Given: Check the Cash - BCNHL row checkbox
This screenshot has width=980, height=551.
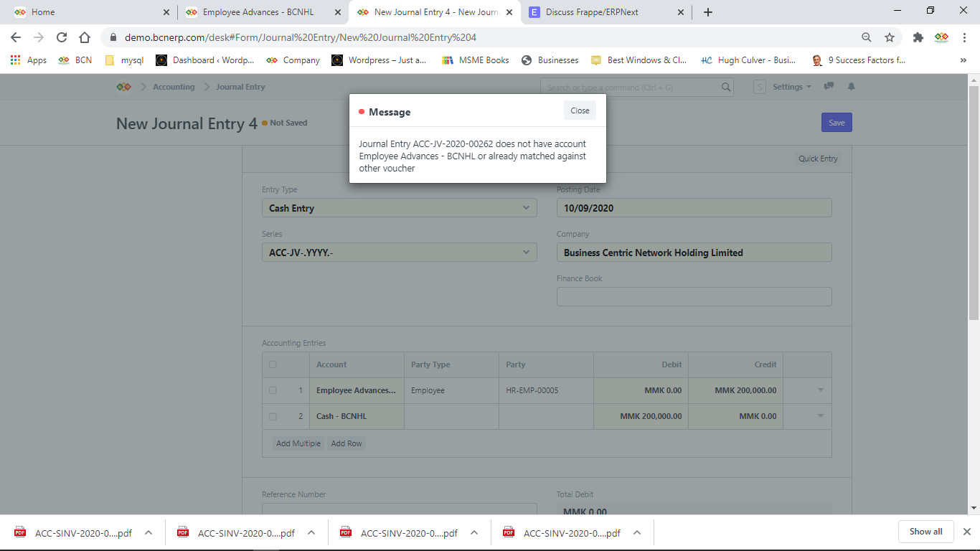Looking at the screenshot, I should tap(273, 416).
